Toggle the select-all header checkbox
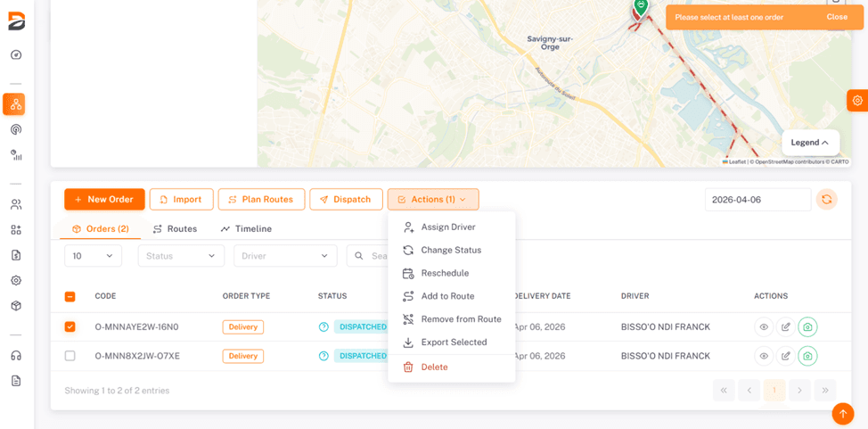The image size is (868, 429). (70, 296)
